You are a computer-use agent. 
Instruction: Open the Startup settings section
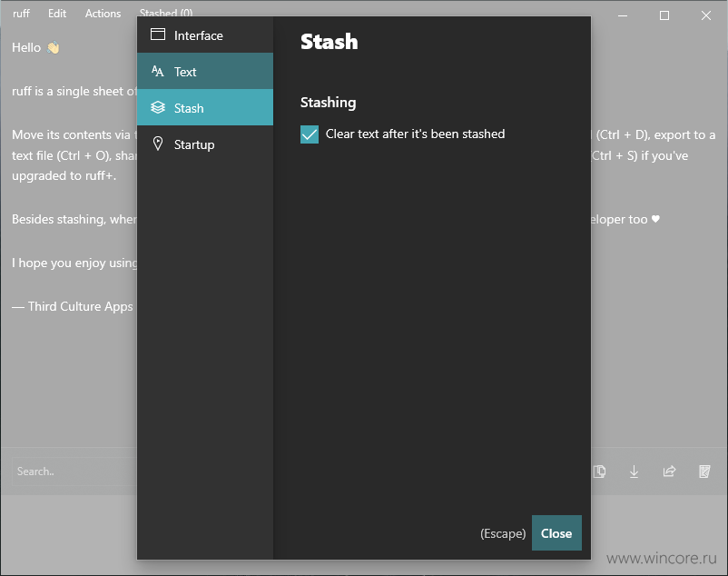pyautogui.click(x=205, y=144)
